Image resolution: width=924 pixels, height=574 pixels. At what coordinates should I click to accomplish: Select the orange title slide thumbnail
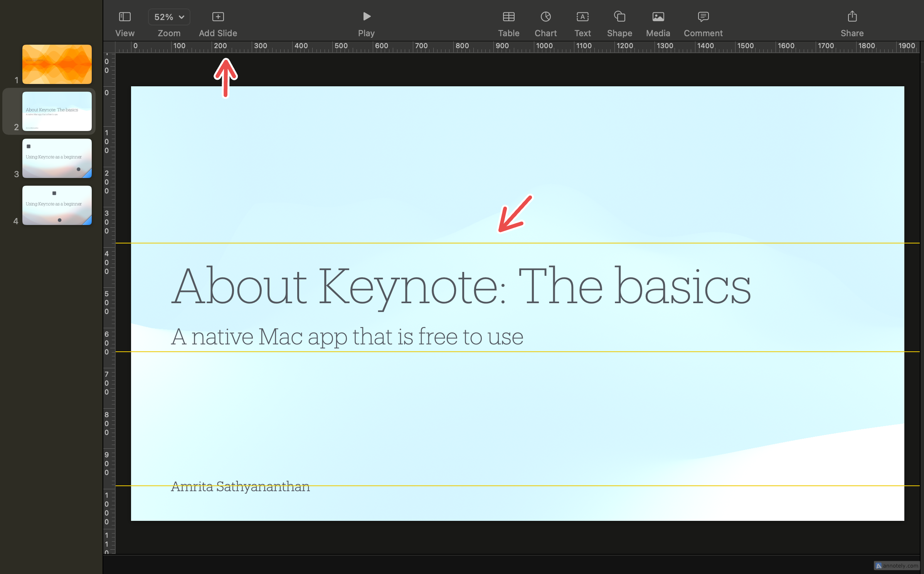[x=57, y=64]
